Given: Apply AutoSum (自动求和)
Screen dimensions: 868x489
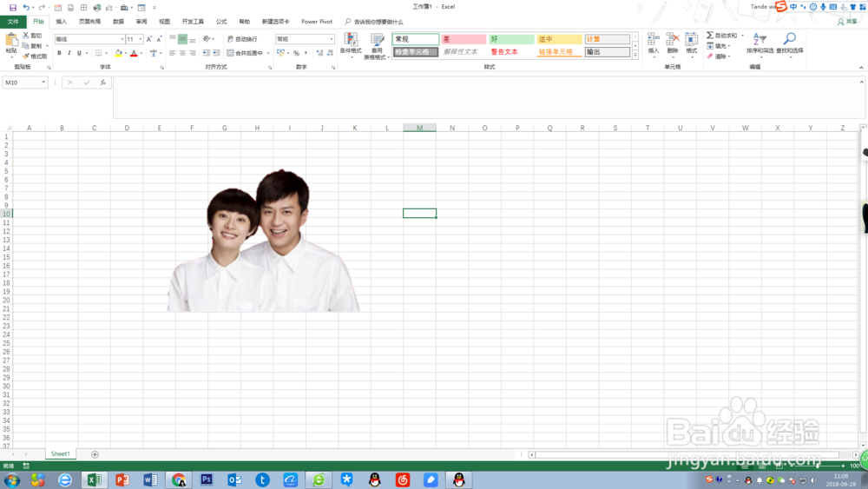Looking at the screenshot, I should point(722,36).
